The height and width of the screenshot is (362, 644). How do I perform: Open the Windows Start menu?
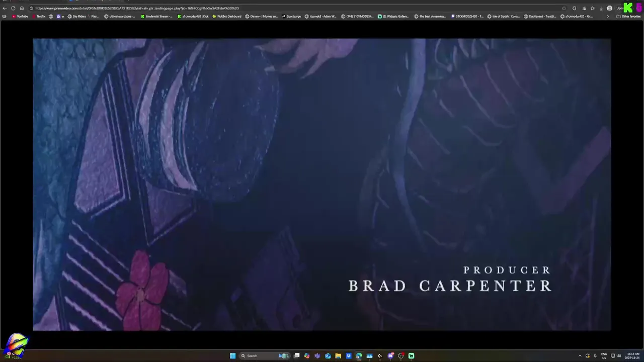tap(232, 356)
